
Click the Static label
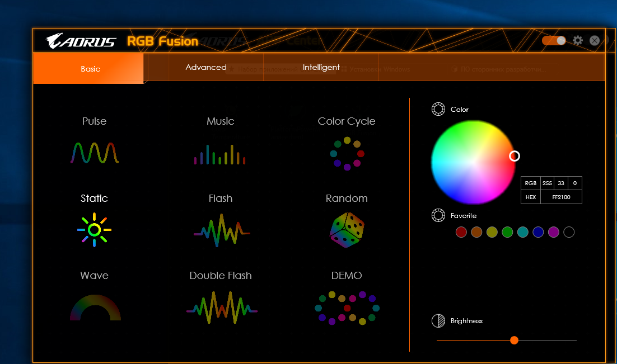[94, 198]
